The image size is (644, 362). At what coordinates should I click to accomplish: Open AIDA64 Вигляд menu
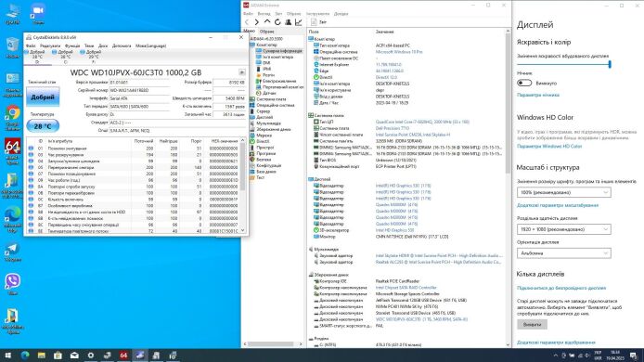click(x=264, y=14)
